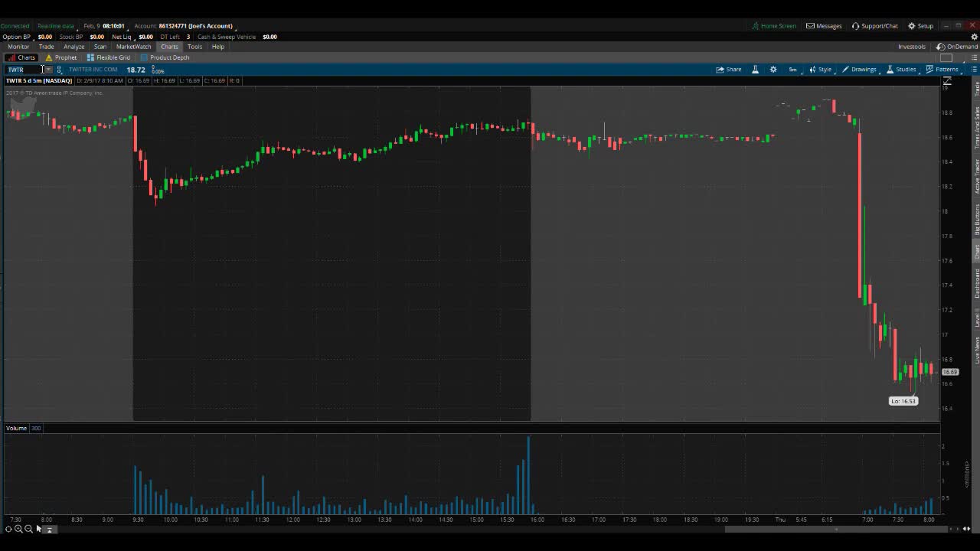Open the Active Trader side tab
Viewport: 980px width, 551px height.
[x=977, y=176]
